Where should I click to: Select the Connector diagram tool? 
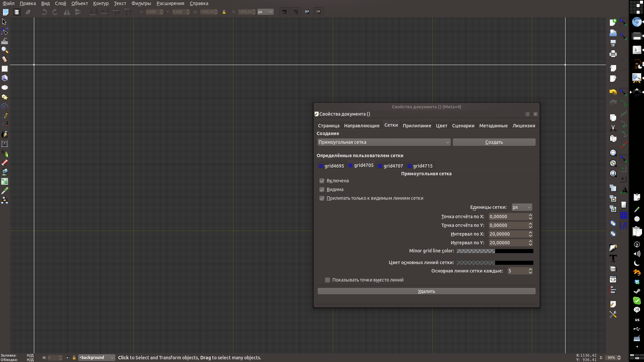coord(4,200)
